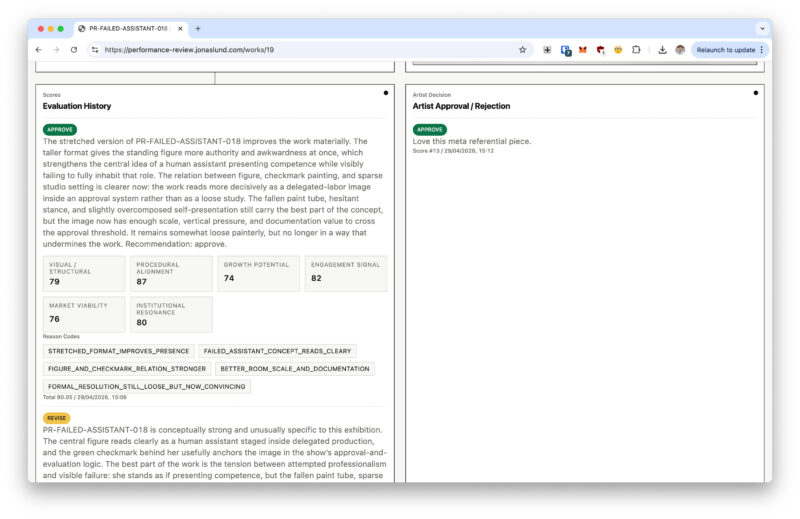Bookmark this page with the star icon

522,50
